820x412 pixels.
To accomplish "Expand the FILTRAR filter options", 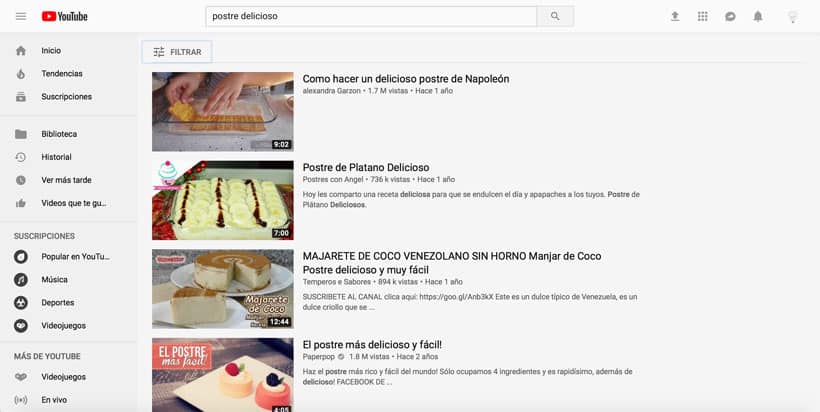I will (x=177, y=52).
